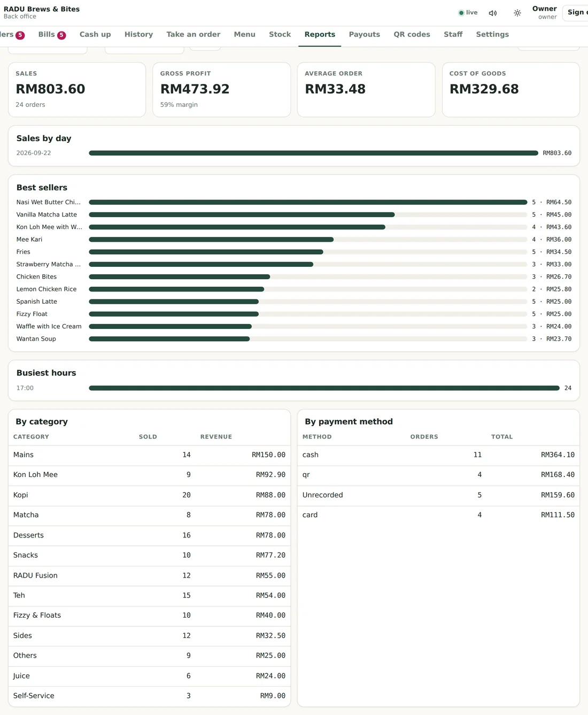Click the cash payment method row
This screenshot has width=588, height=715.
[x=438, y=455]
